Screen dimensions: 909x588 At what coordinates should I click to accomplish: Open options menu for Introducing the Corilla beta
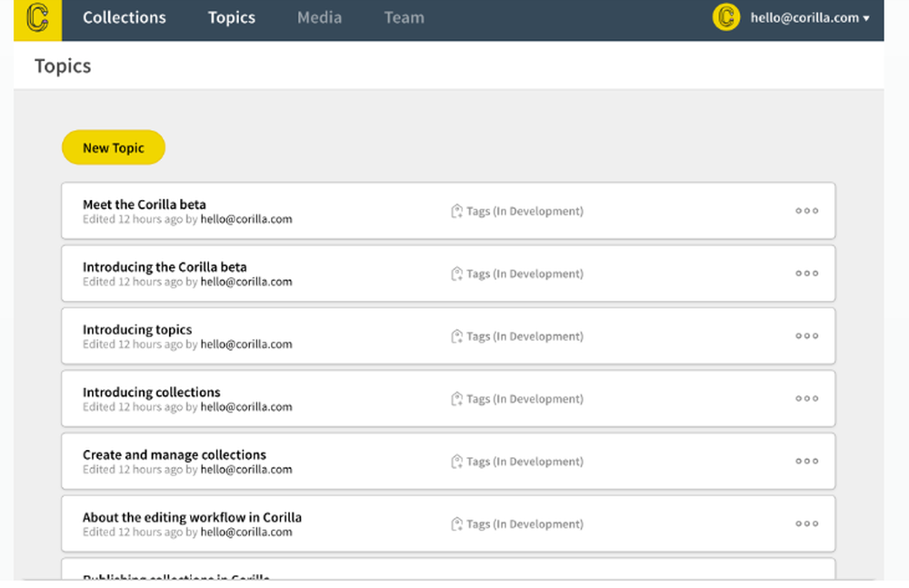[807, 274]
